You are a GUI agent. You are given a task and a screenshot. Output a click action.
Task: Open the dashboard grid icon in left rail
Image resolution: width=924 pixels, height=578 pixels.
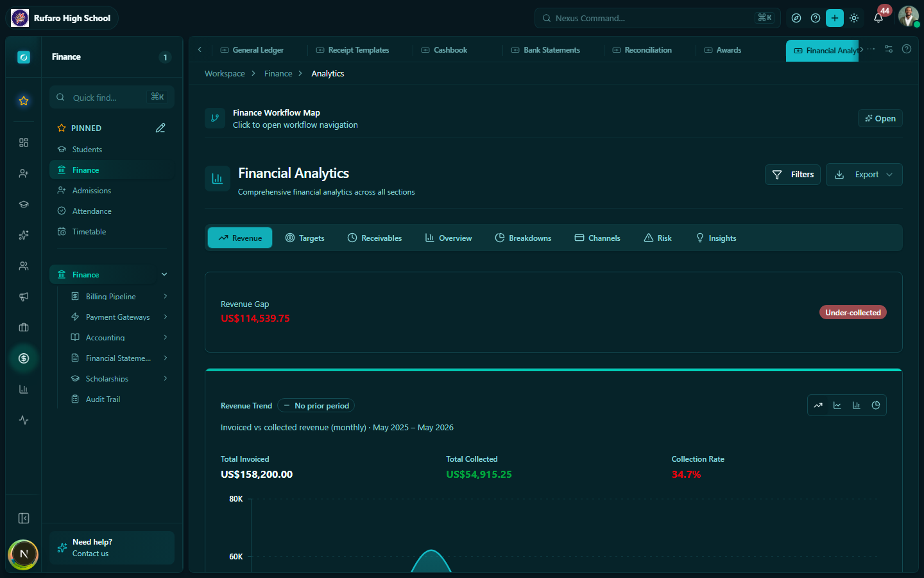[x=24, y=143]
